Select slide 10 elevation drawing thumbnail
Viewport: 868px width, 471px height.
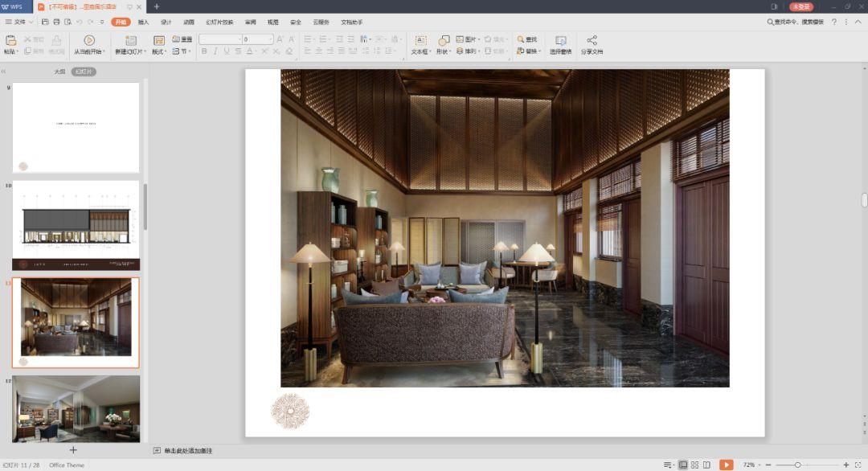point(76,225)
